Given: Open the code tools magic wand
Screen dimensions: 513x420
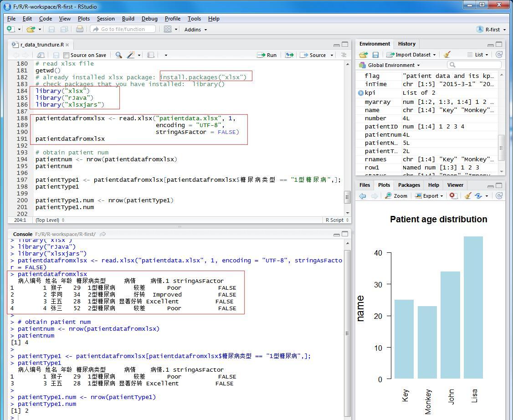Looking at the screenshot, I should click(x=131, y=55).
